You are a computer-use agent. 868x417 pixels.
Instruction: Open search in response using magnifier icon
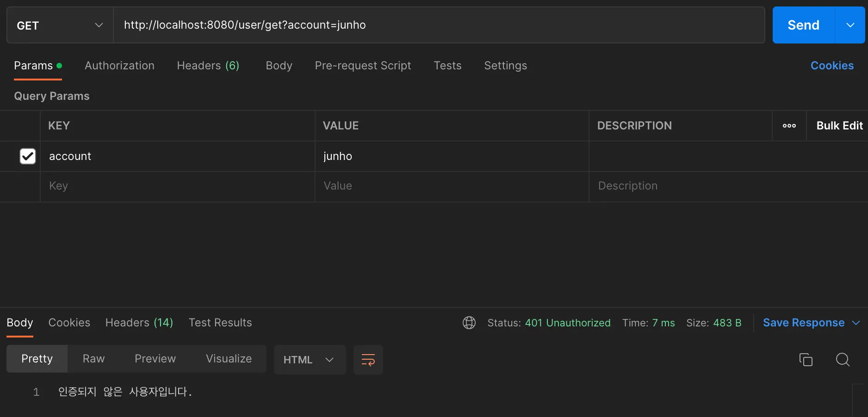pyautogui.click(x=843, y=359)
